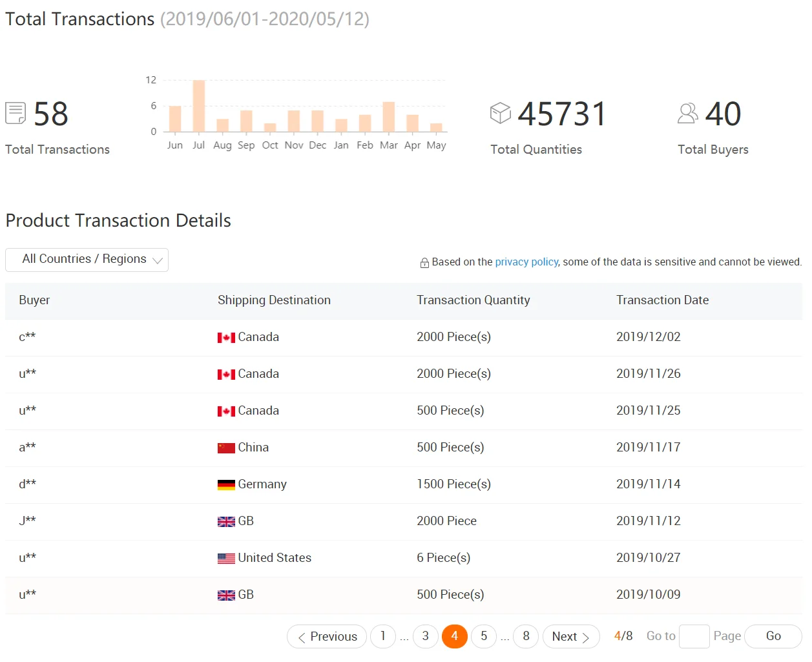
Task: Jump to page 1
Action: click(383, 636)
